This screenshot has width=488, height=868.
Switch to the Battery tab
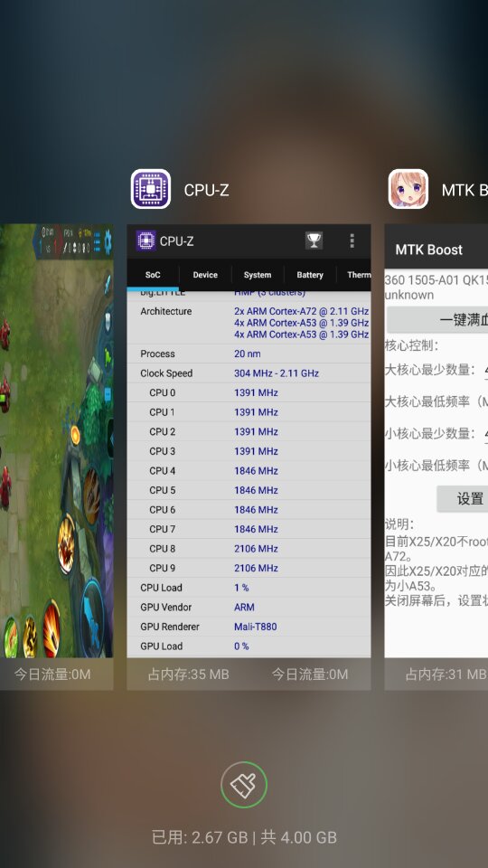(310, 275)
